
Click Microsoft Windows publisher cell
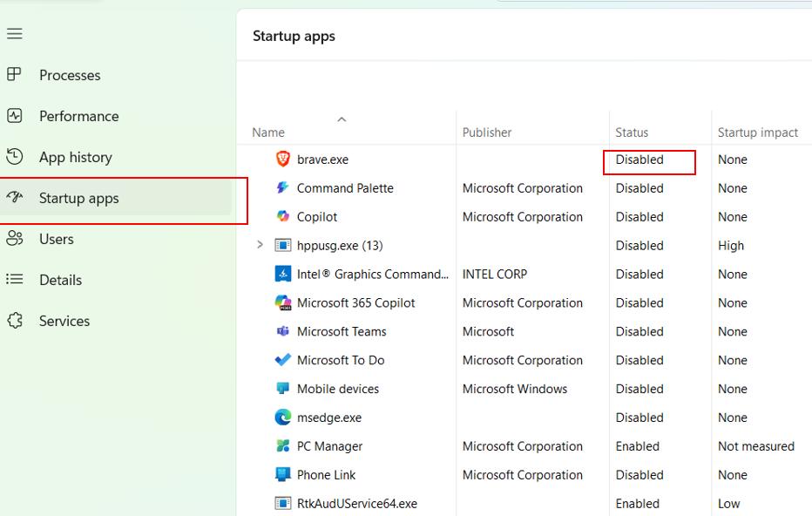pyautogui.click(x=515, y=389)
